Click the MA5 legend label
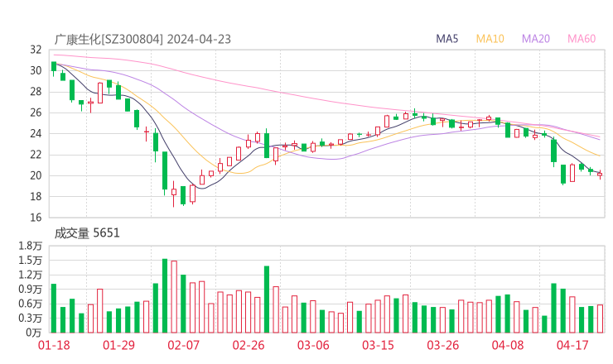Viewport: 613px width, 364px height. point(446,39)
